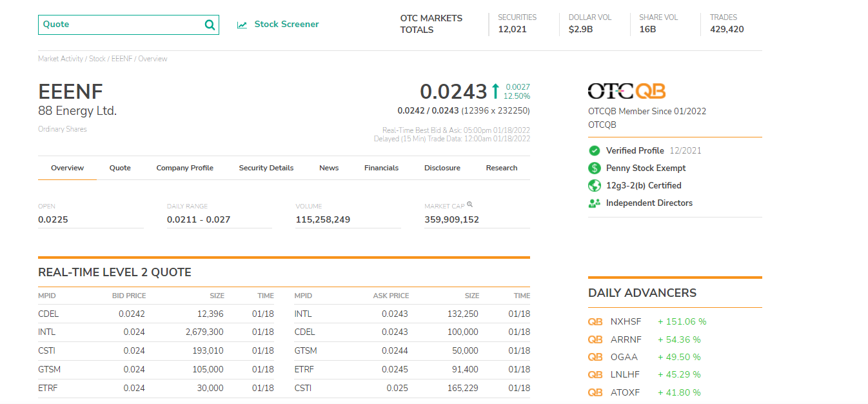Click the Independent Directors people icon

[595, 203]
